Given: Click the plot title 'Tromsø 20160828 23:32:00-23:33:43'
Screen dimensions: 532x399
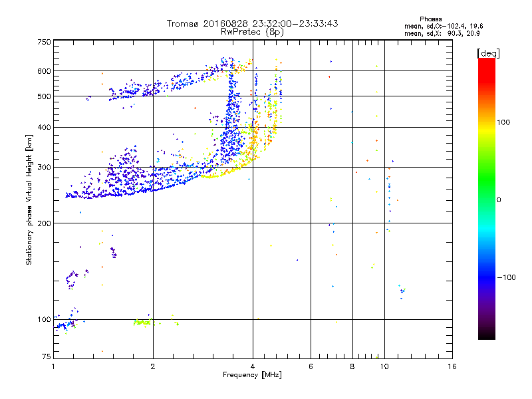Looking at the screenshot, I should [x=252, y=23].
